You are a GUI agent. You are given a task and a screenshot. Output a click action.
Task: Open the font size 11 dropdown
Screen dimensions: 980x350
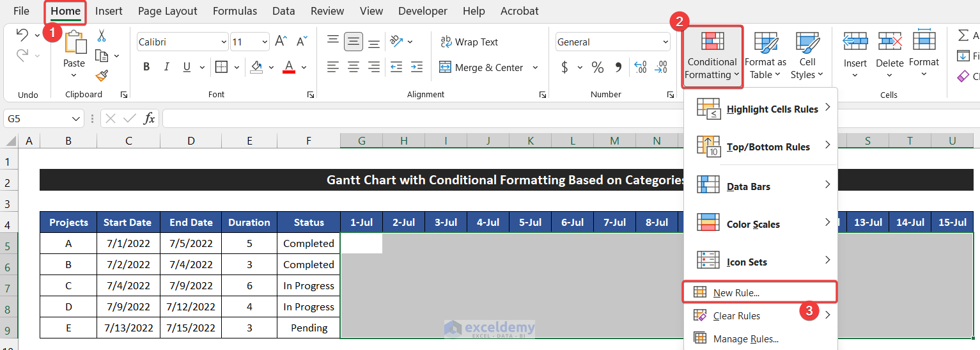coord(265,42)
